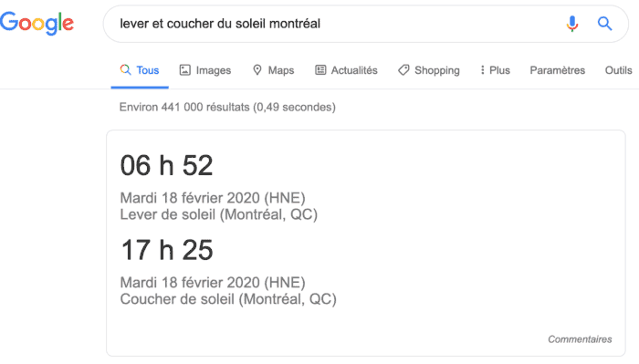Switch to the Images results tab
Viewport: 639px width, 364px height.
[205, 70]
